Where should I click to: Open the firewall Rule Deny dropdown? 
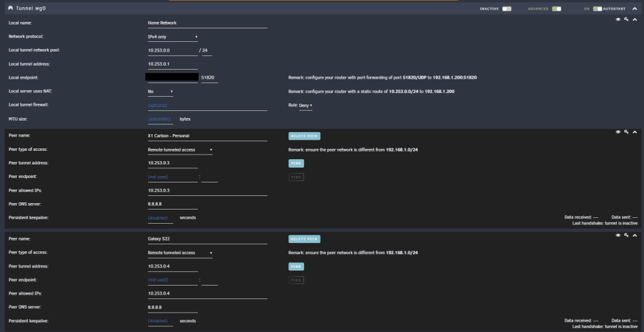305,106
